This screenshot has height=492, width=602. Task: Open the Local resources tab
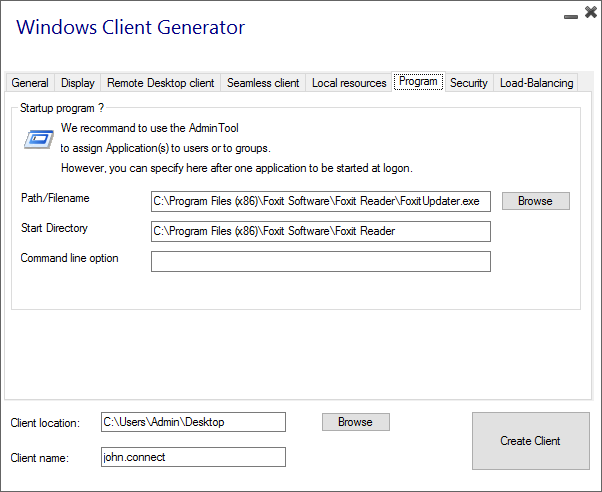coord(349,83)
